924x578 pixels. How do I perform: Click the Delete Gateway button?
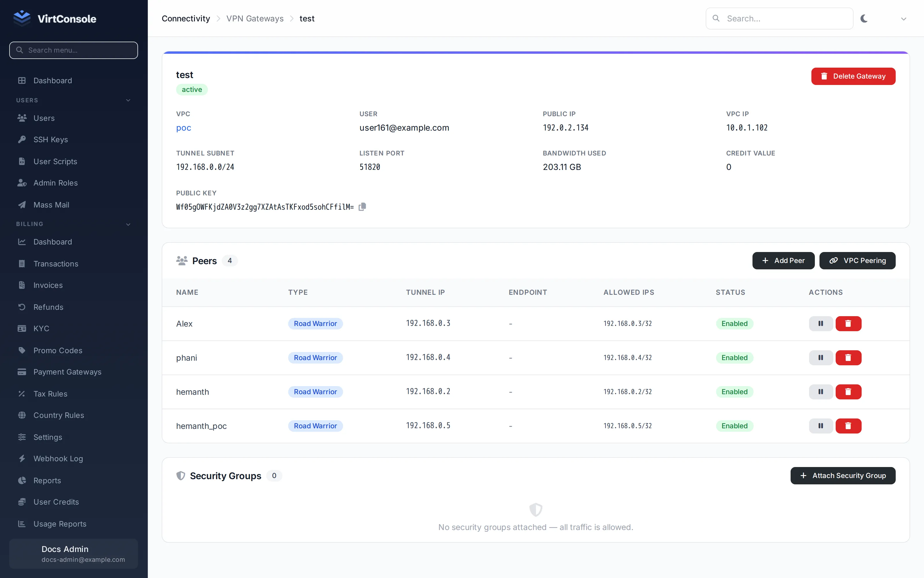click(x=853, y=76)
